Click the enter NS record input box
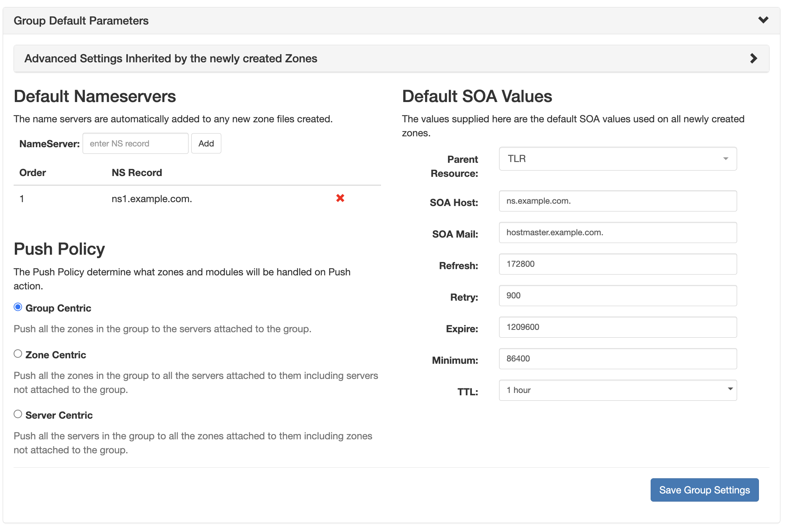This screenshot has height=532, width=787. [135, 143]
